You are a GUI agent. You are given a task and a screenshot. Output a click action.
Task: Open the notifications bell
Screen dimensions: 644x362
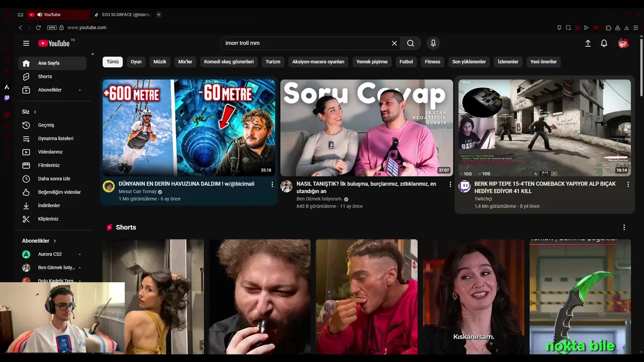click(x=604, y=43)
